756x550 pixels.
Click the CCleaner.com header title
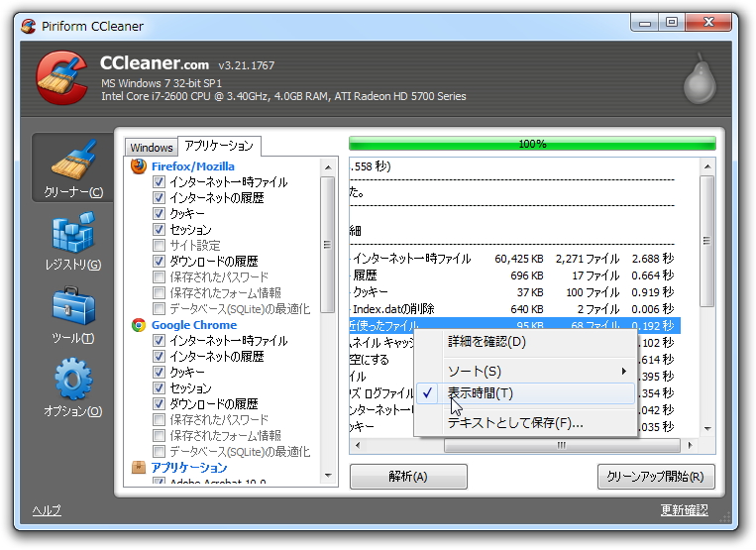pos(155,63)
